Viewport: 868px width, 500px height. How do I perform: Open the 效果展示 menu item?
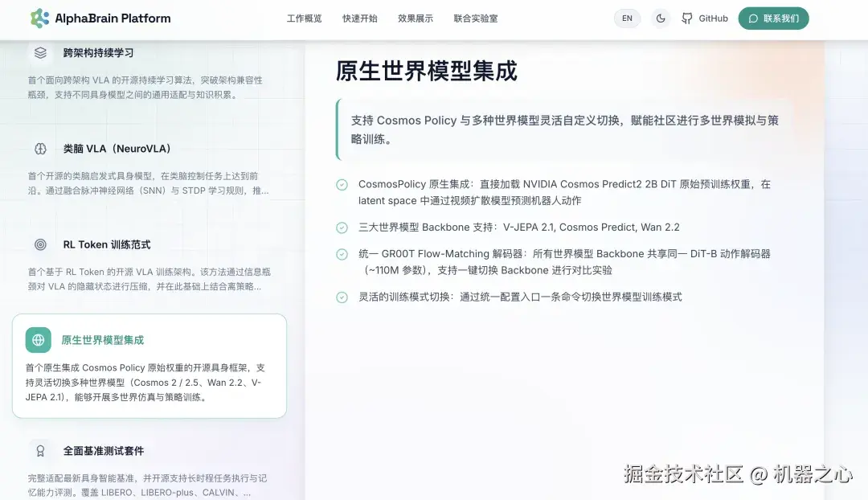point(416,18)
